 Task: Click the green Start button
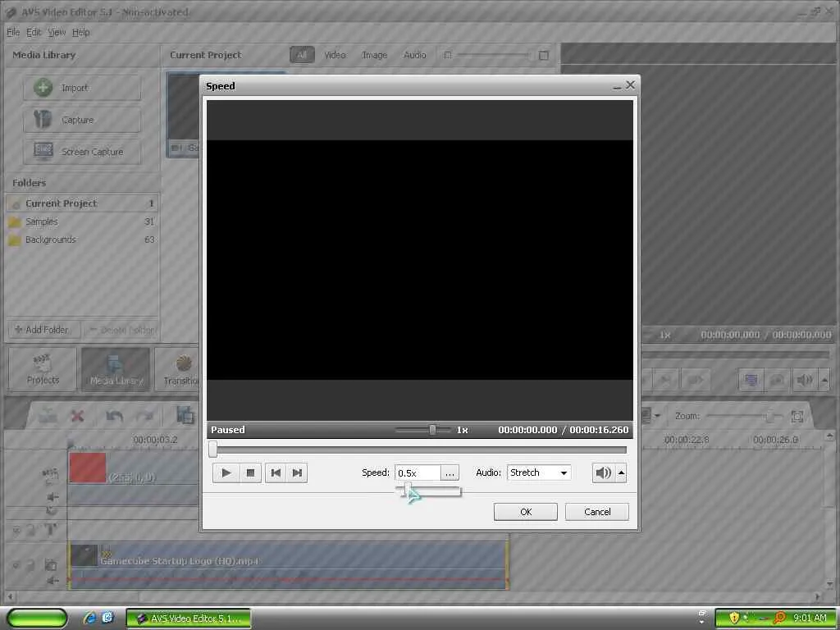point(37,619)
